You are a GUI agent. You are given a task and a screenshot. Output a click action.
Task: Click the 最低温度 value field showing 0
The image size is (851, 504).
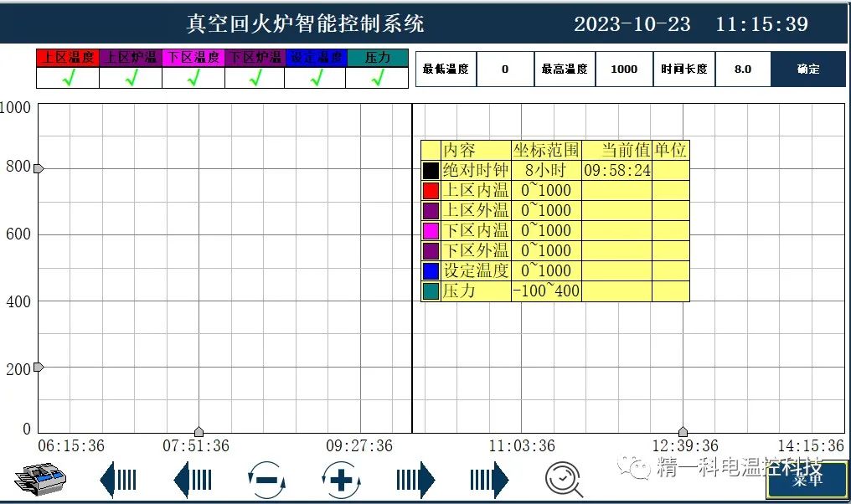pos(505,69)
